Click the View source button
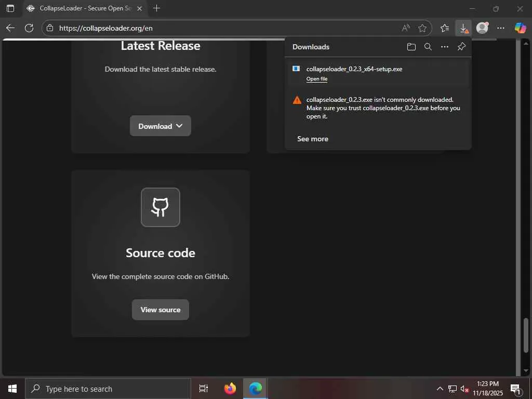Viewport: 532px width, 399px height. coord(161,310)
